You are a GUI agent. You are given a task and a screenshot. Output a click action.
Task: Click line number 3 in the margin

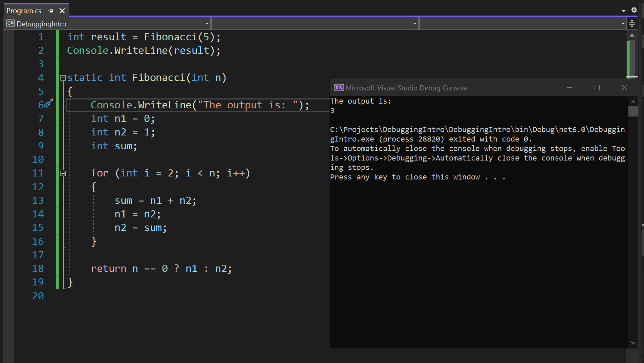[x=41, y=64]
